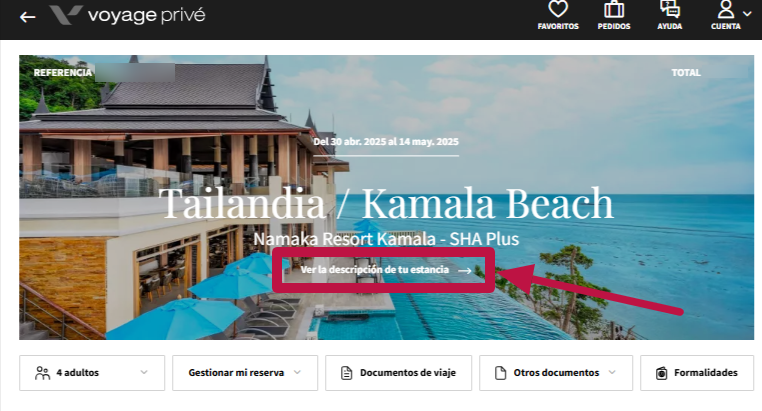762x411 pixels.
Task: Click the Formalidades button
Action: [x=696, y=373]
